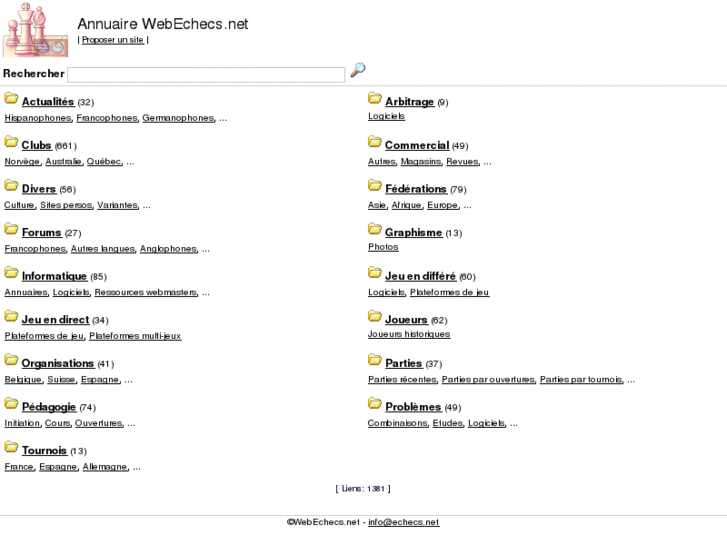The image size is (727, 545).
Task: Open the Clubs category heading
Action: tap(36, 145)
